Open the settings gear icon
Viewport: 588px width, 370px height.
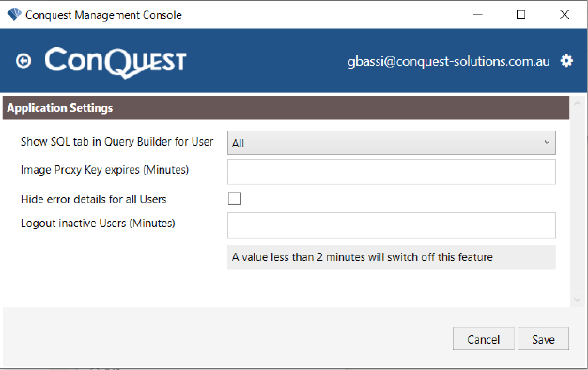[x=566, y=61]
